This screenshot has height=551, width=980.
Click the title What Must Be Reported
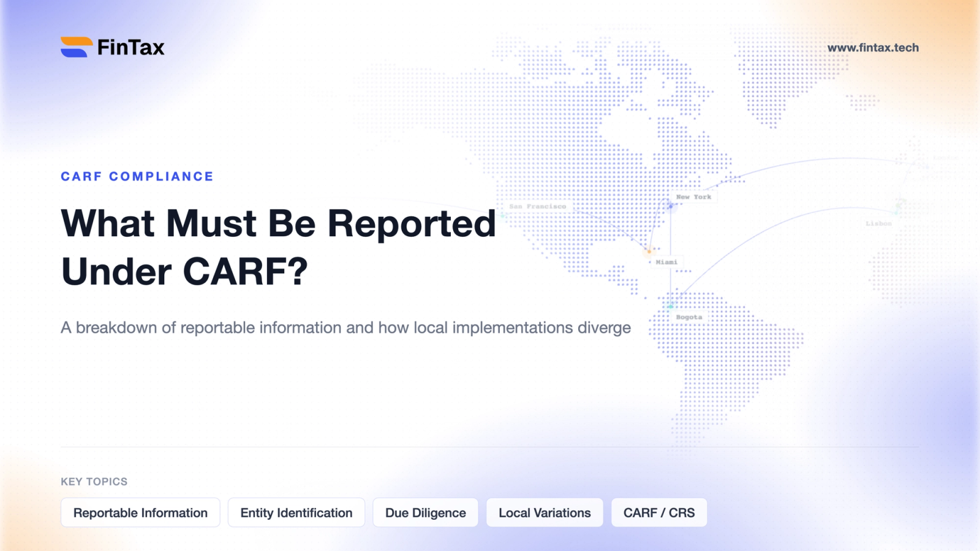point(279,223)
